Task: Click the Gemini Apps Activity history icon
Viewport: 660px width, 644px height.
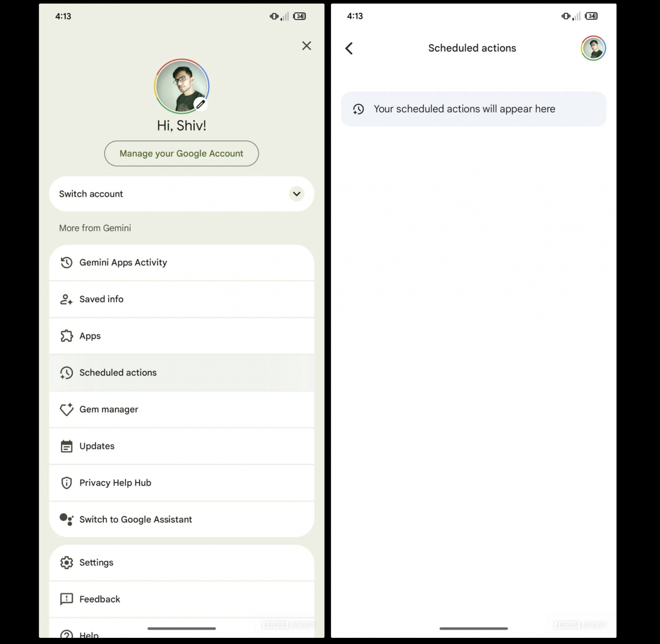Action: [66, 263]
